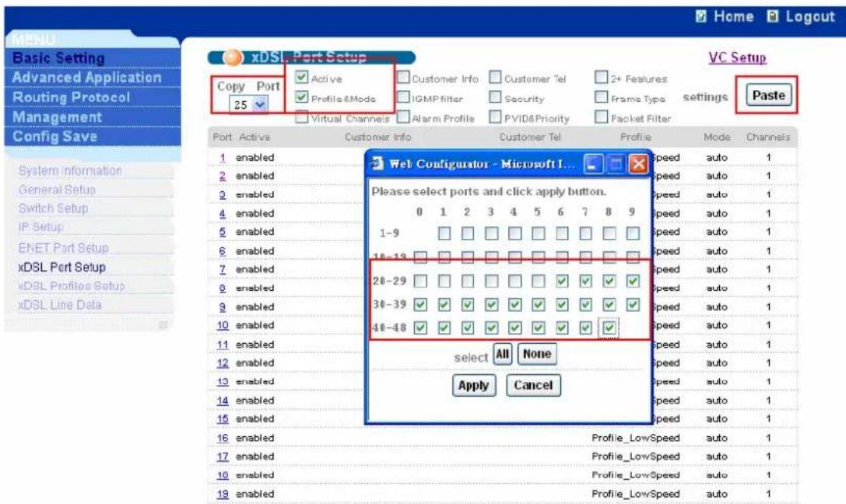Open General Setup in sidebar
Screen dimensions: 846x504
click(x=57, y=190)
